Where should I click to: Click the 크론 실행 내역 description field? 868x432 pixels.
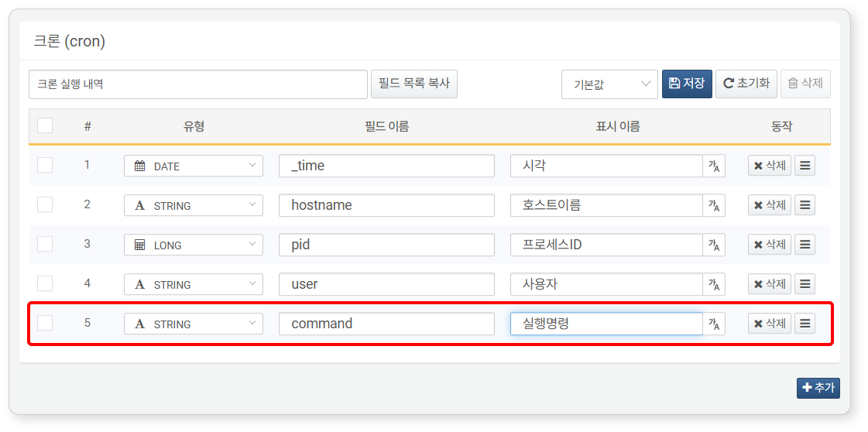(x=198, y=84)
